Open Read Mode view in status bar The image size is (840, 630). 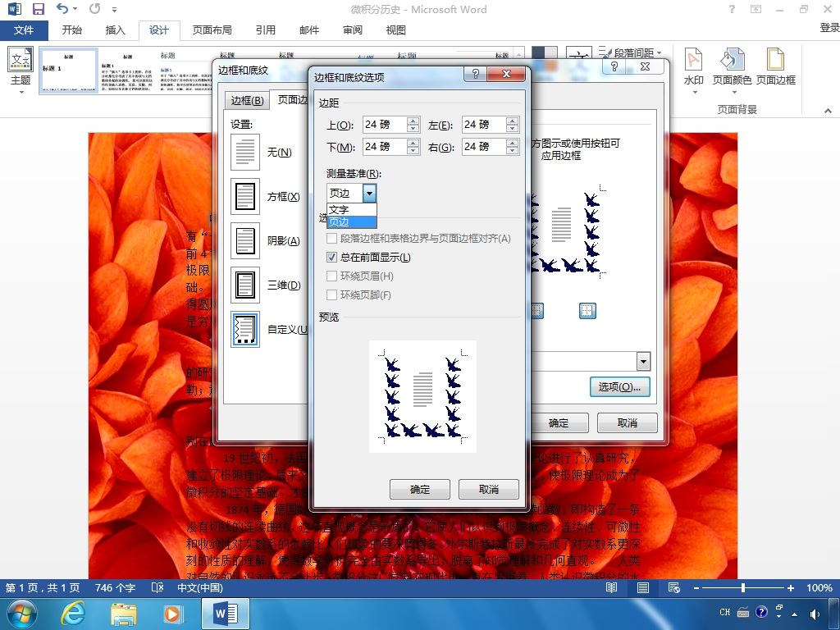tap(611, 587)
